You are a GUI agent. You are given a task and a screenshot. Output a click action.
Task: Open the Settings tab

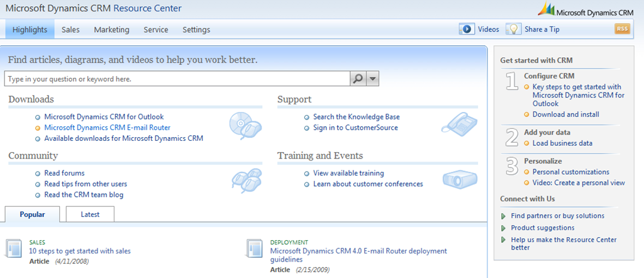[196, 30]
